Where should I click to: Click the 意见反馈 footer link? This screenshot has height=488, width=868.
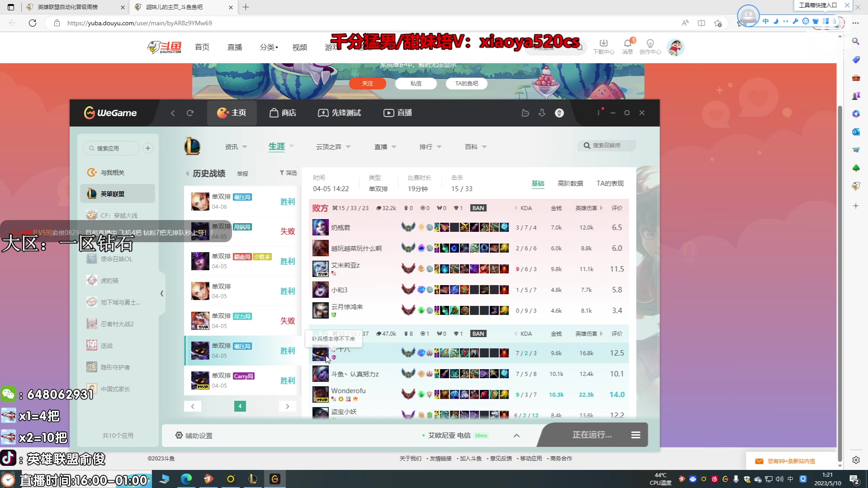pyautogui.click(x=501, y=459)
